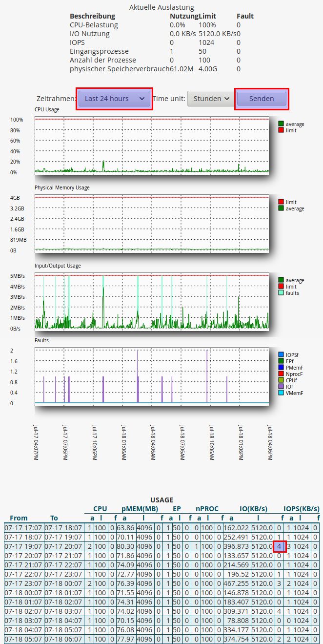Click the 'From' column header
Image resolution: width=323 pixels, height=644 pixels.
pyautogui.click(x=19, y=518)
